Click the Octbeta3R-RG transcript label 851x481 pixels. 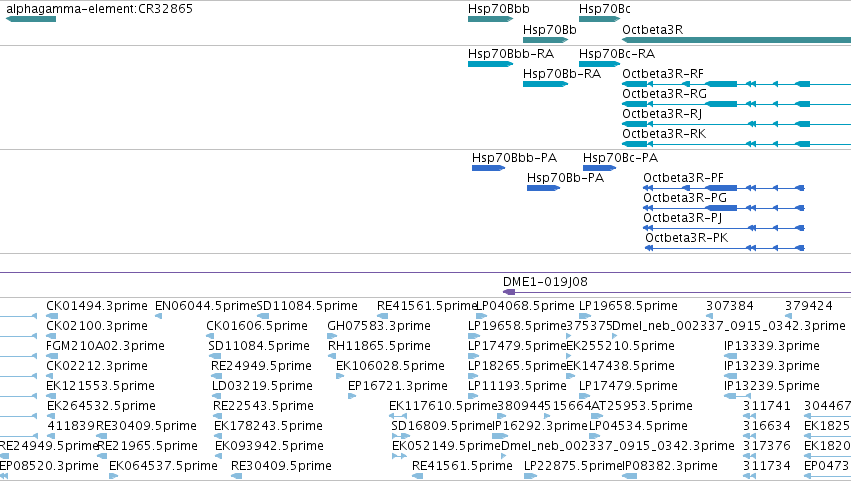click(x=664, y=94)
